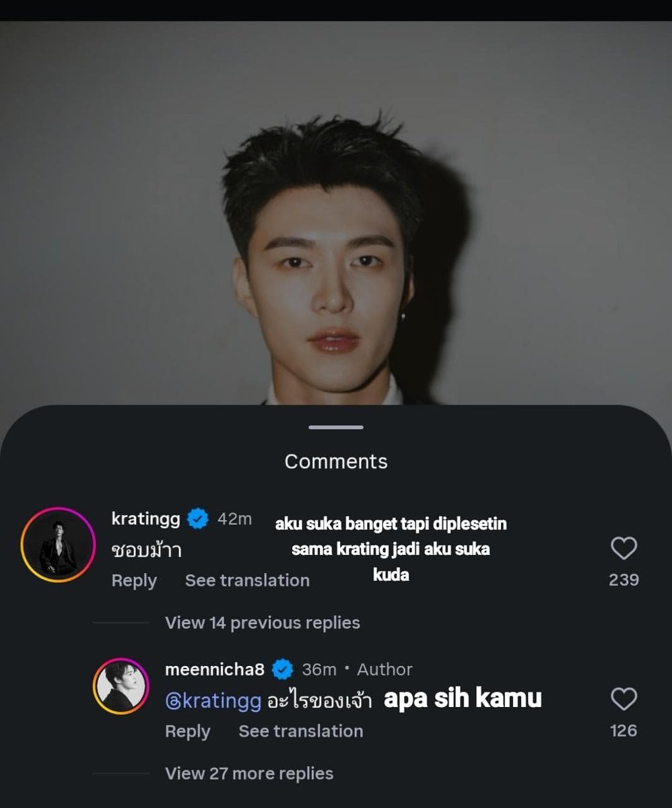Tap kratingg's blue verified badge
This screenshot has height=808, width=672.
[x=198, y=519]
